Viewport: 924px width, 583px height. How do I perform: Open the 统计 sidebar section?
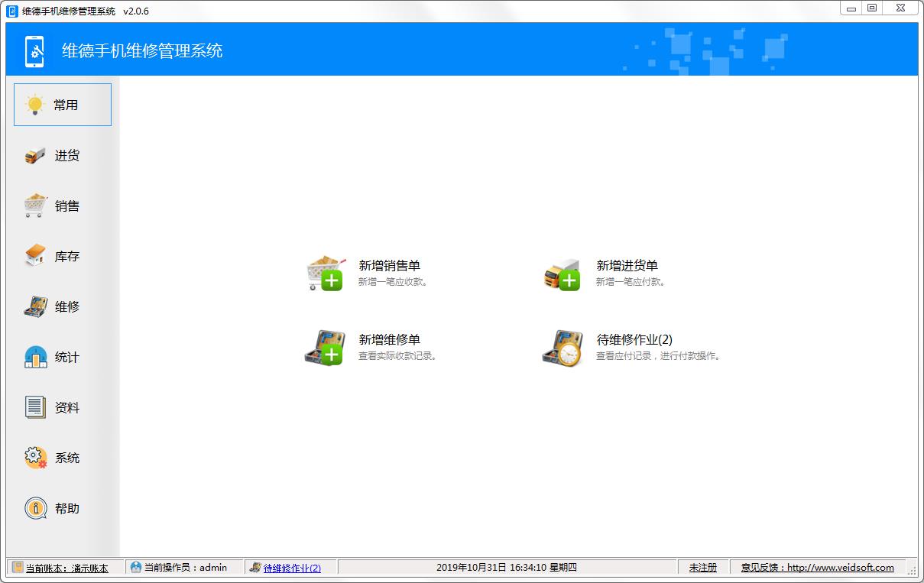coord(63,357)
